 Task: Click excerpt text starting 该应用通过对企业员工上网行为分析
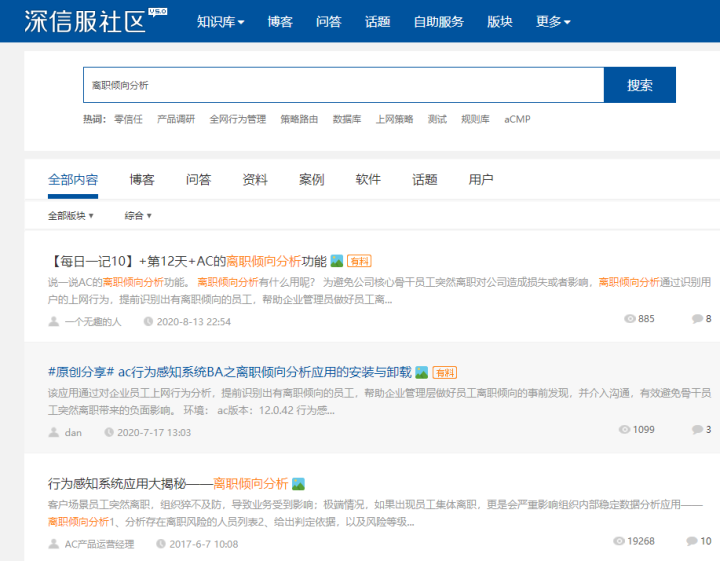click(x=379, y=401)
